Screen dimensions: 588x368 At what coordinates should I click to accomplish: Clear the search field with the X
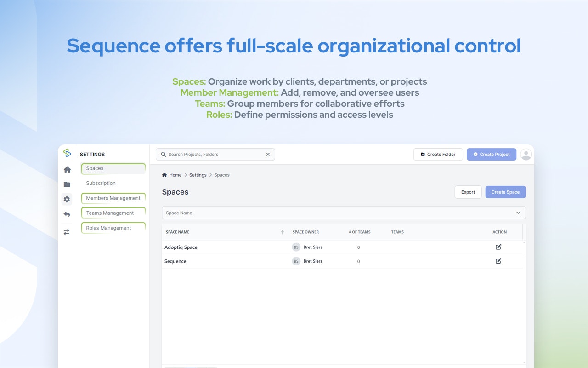click(x=268, y=154)
